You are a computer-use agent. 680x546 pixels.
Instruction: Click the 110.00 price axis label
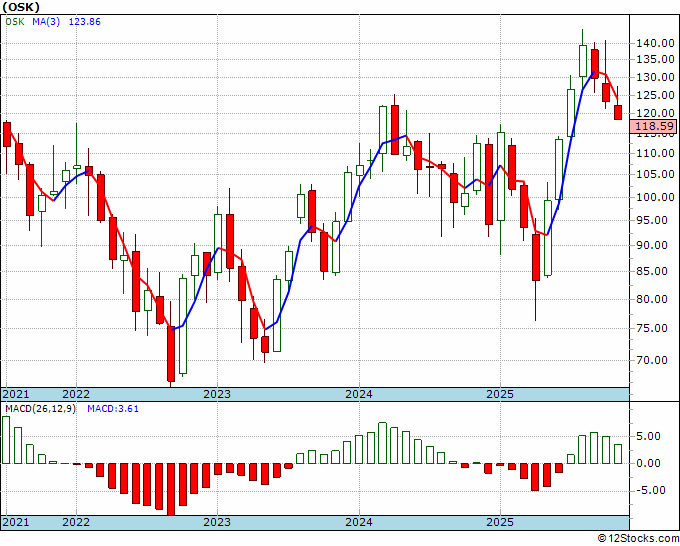[655, 153]
